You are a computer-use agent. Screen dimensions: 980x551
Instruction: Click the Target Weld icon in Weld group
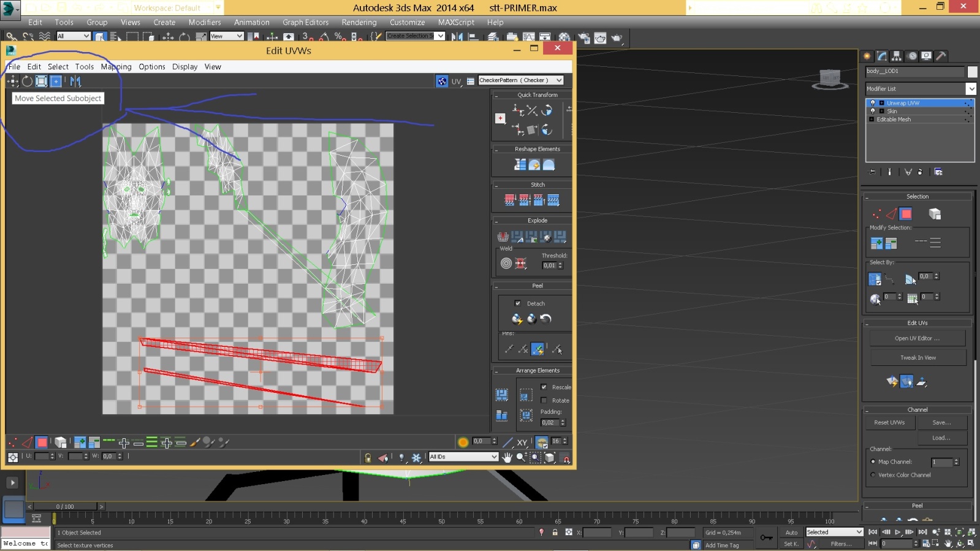coord(506,264)
